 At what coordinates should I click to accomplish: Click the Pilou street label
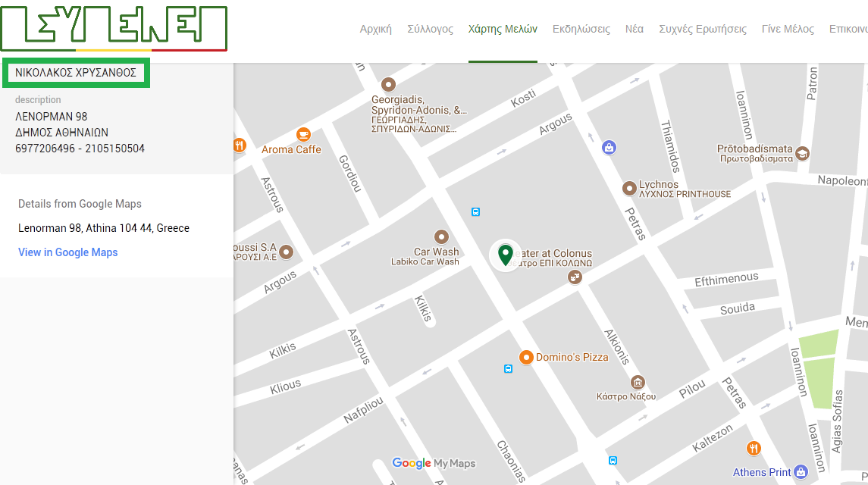tap(692, 390)
